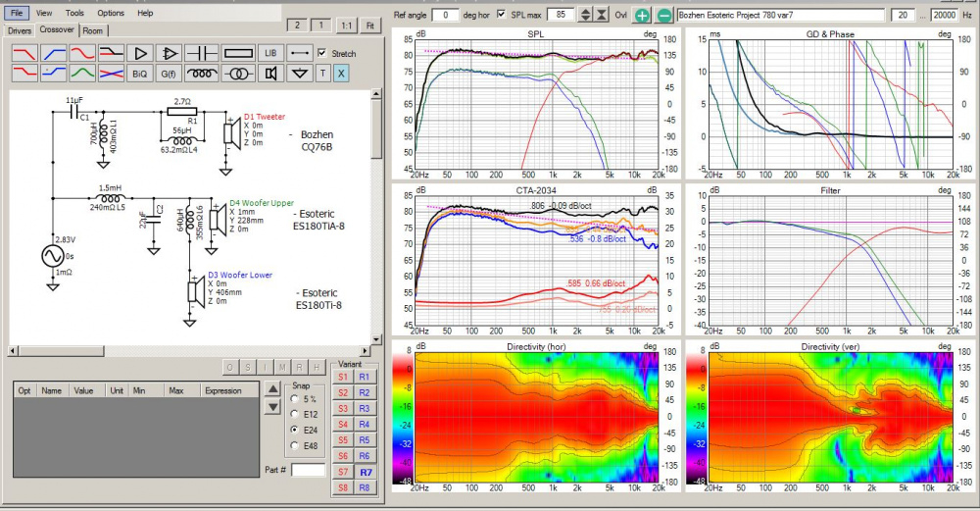Select the inductor coil component icon
The image size is (980, 511).
point(203,74)
